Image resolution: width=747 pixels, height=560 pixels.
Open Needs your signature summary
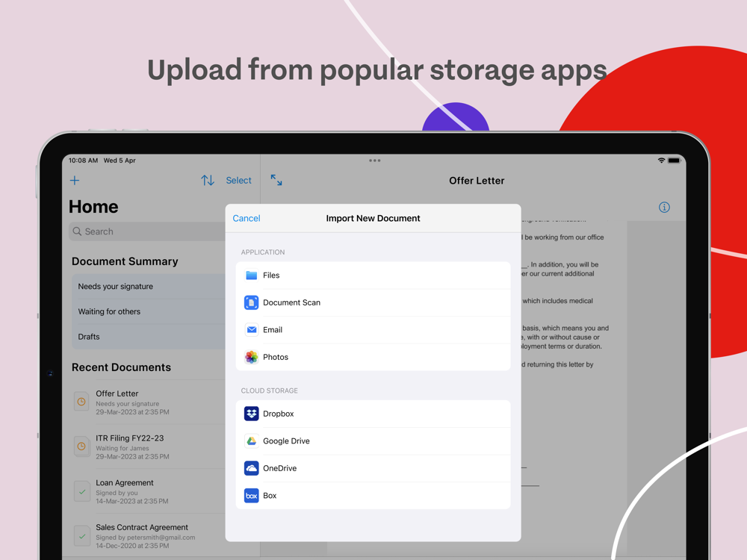point(149,286)
